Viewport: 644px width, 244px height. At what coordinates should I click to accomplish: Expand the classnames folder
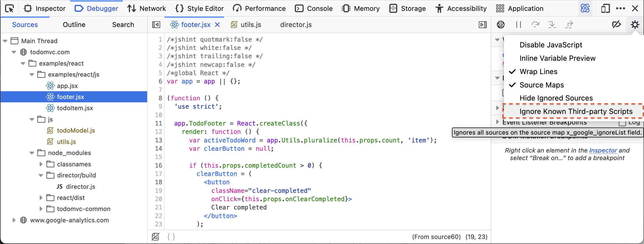click(41, 164)
